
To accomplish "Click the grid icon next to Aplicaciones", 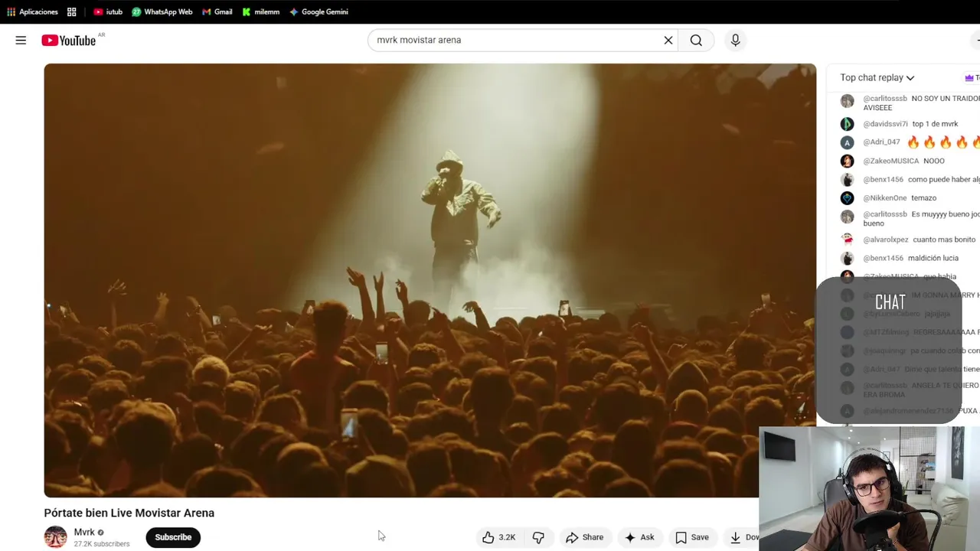I will tap(72, 12).
